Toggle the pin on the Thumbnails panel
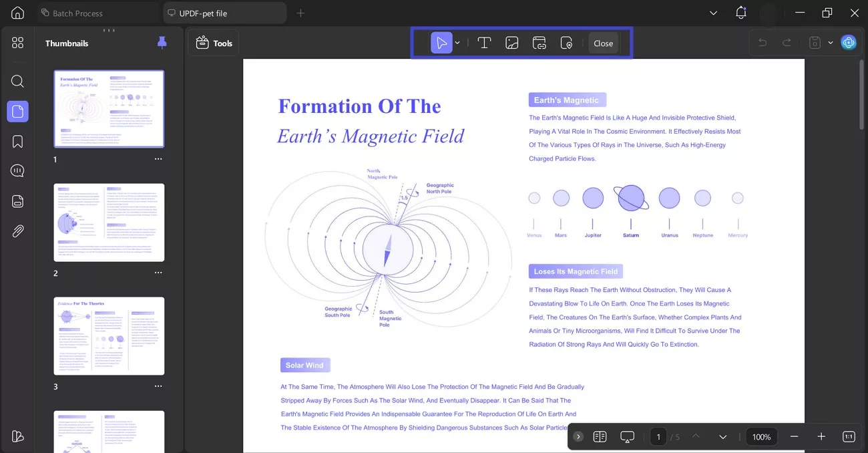This screenshot has width=868, height=453. click(162, 42)
